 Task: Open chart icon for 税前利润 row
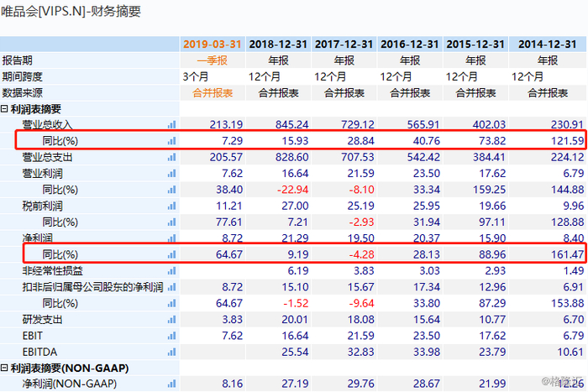(x=171, y=206)
